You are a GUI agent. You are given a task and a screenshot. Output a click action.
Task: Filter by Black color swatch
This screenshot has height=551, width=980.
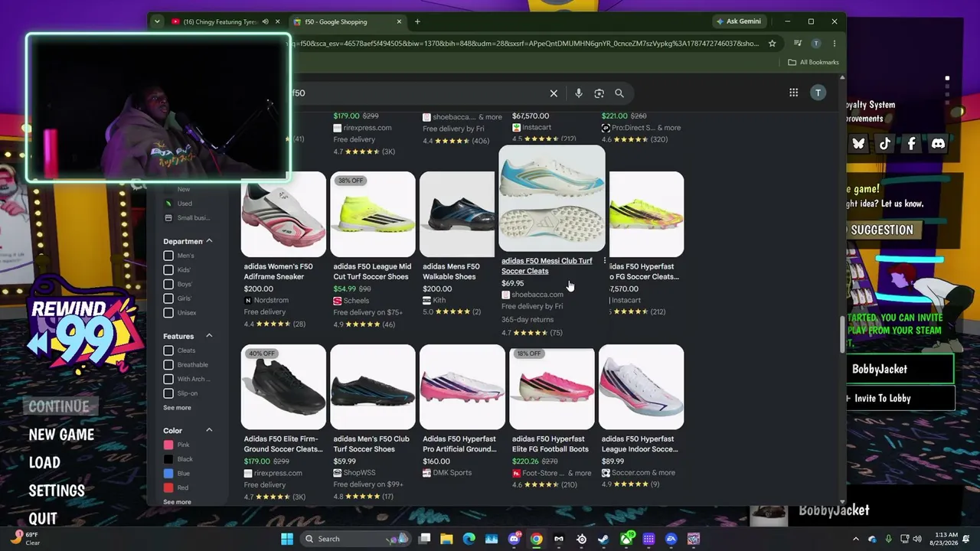[x=168, y=459]
